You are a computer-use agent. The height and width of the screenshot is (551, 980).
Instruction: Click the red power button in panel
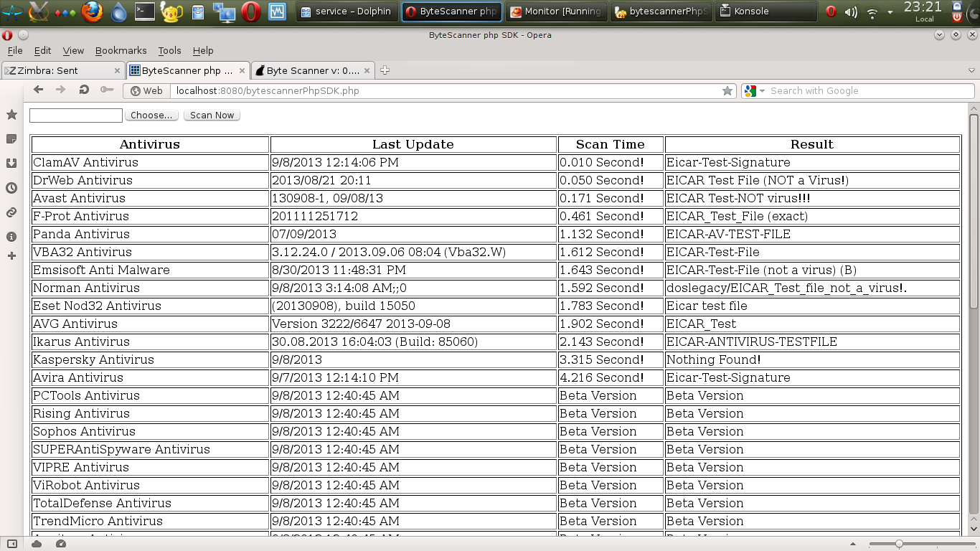(957, 17)
